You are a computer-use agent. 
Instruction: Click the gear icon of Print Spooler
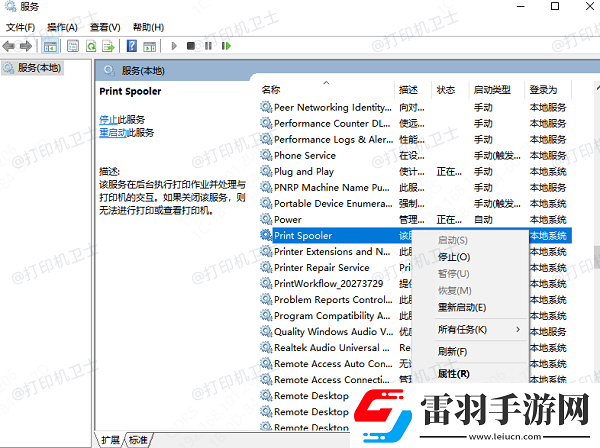[x=266, y=235]
